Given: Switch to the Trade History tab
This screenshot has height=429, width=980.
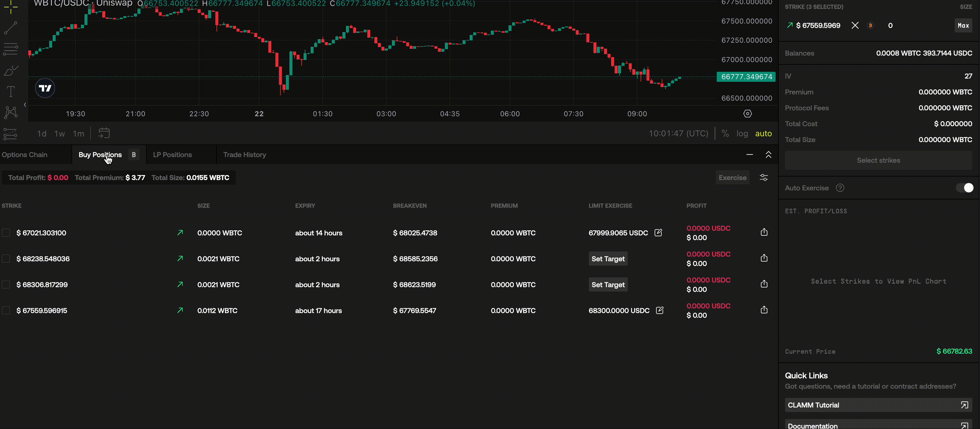Looking at the screenshot, I should [x=245, y=155].
